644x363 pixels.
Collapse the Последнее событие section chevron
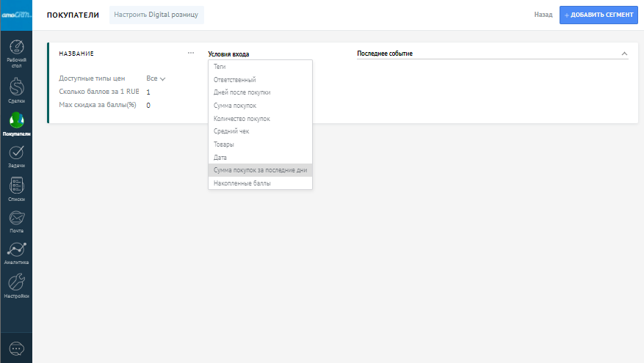point(624,54)
